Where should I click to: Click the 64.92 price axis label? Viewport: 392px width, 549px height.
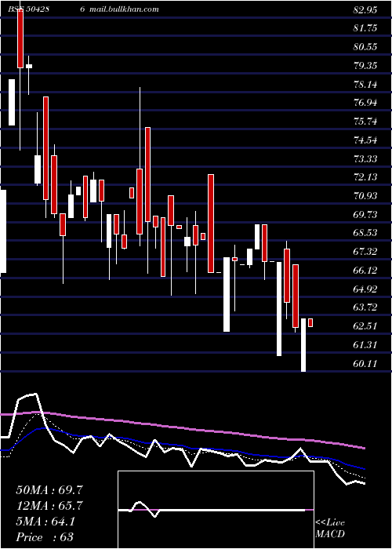click(365, 289)
